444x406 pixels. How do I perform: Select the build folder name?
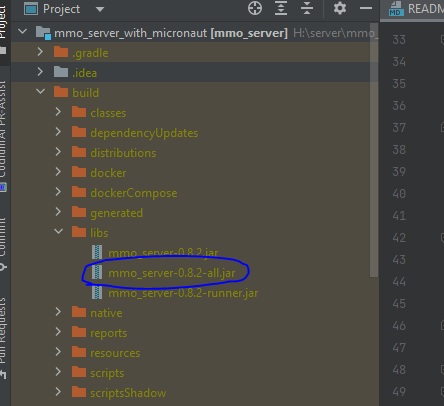coord(86,93)
